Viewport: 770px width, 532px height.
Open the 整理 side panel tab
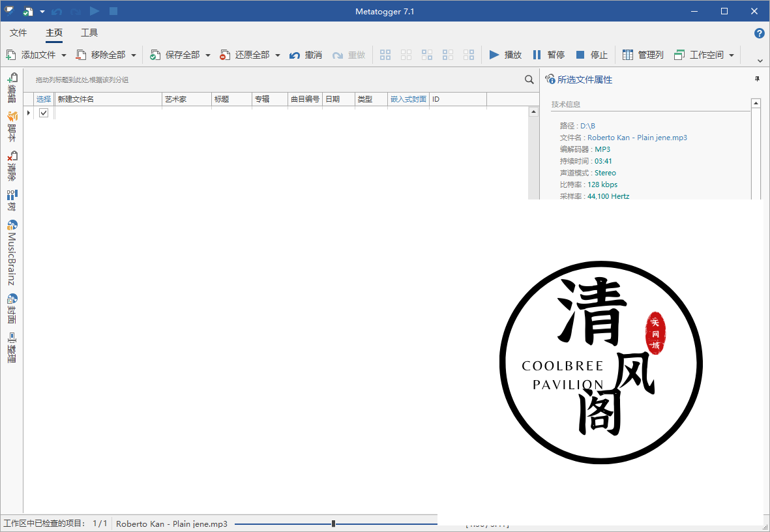[12, 347]
